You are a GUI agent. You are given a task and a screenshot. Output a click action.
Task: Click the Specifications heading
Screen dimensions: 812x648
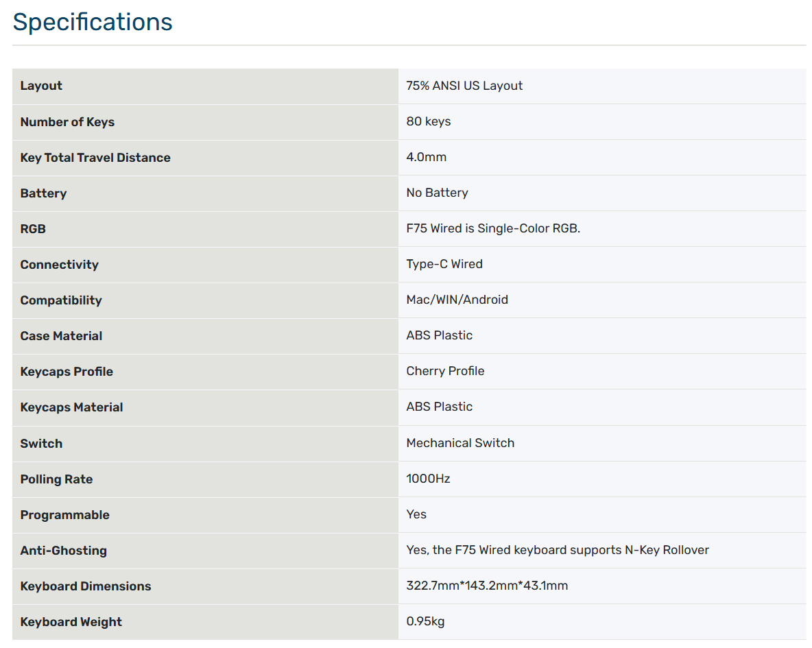(x=92, y=22)
